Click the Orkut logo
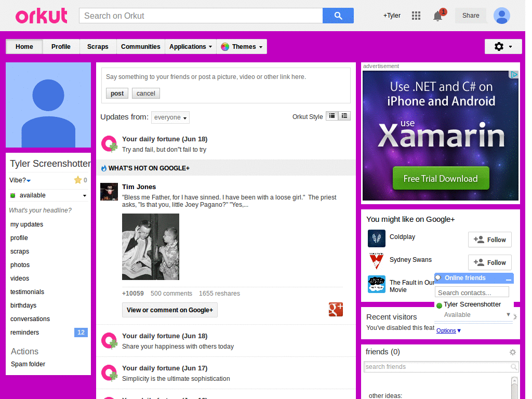 (42, 16)
